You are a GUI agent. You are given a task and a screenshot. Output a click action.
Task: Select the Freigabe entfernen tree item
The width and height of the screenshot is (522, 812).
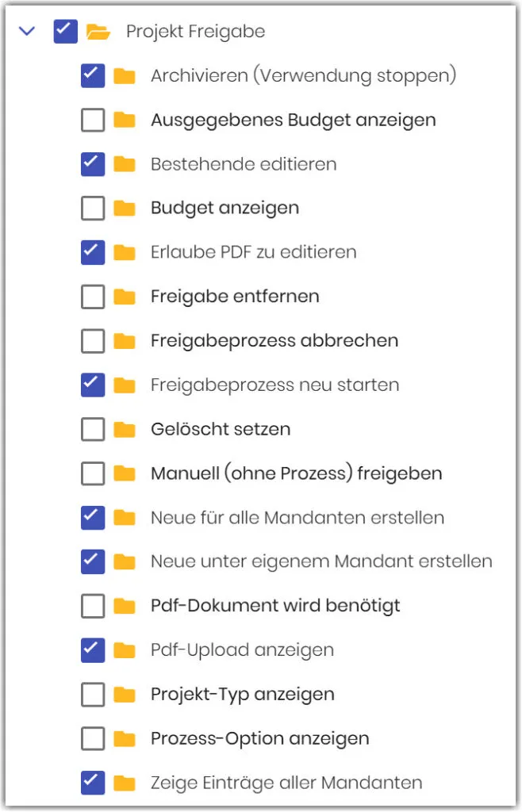click(x=235, y=297)
